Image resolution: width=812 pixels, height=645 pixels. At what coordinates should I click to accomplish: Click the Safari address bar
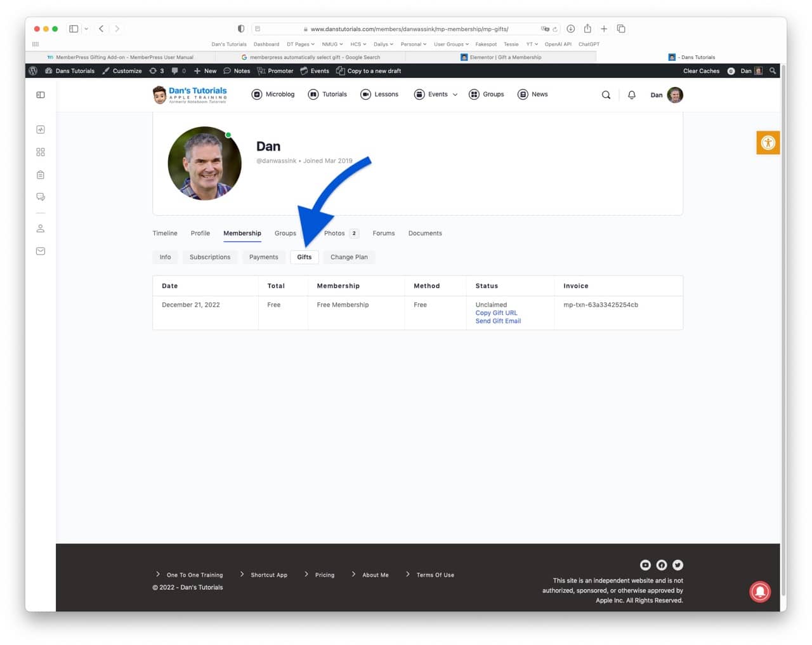[x=406, y=29]
